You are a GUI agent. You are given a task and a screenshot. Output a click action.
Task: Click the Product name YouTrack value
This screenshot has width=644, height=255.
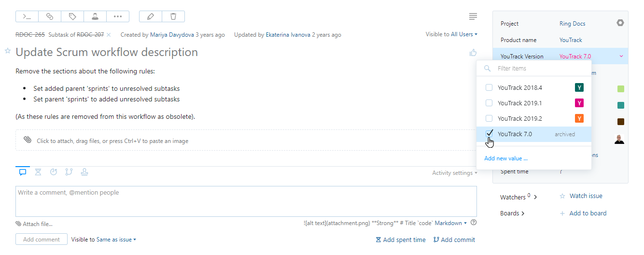[x=571, y=40]
